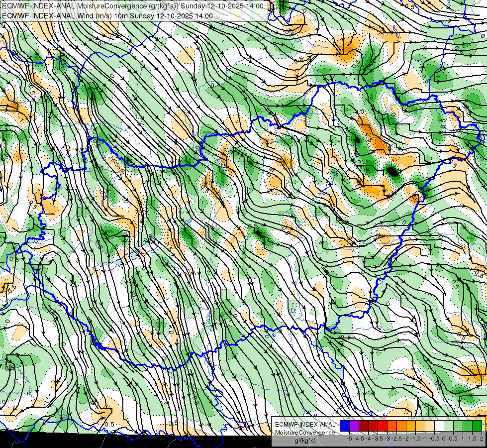
Task: Click the -2 tick label on the legend
Action: click(x=406, y=439)
